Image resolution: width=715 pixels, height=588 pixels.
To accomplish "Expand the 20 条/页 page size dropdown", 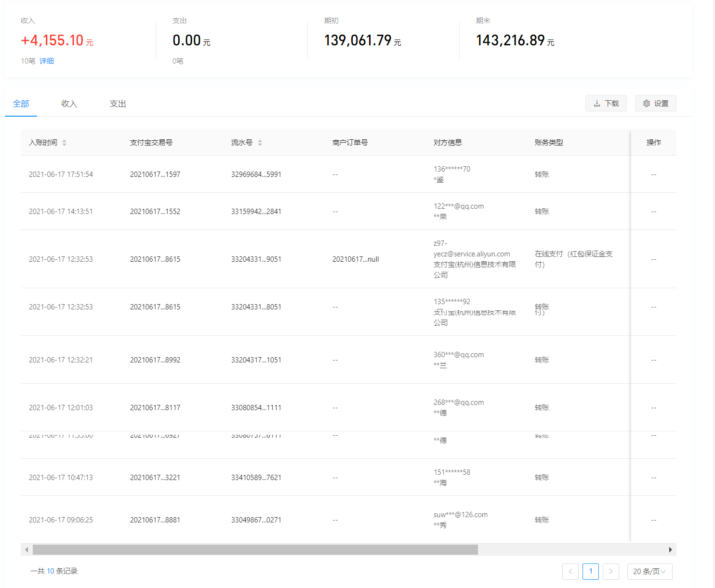I will (649, 572).
